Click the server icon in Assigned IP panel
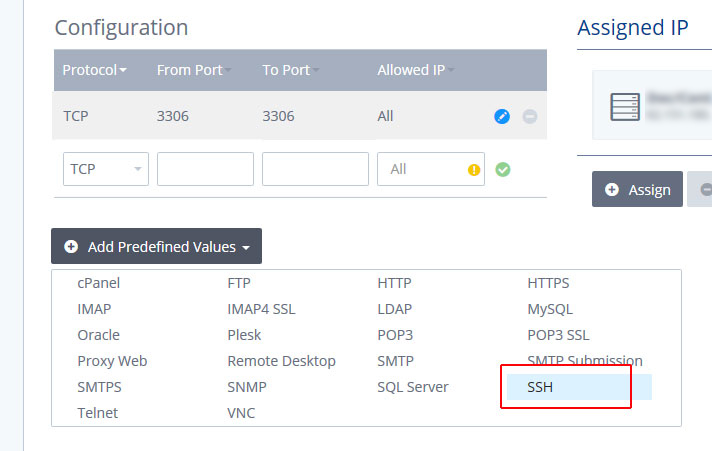Image resolution: width=712 pixels, height=451 pixels. [x=625, y=104]
